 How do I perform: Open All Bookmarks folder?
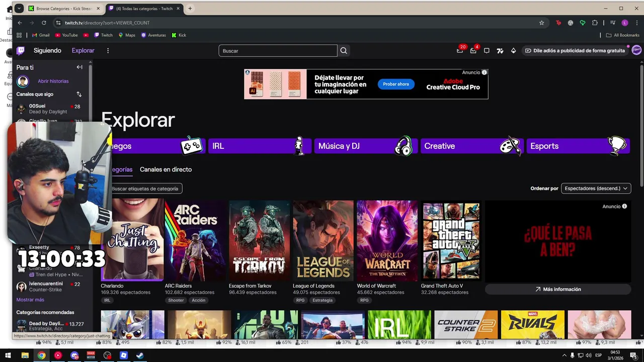pyautogui.click(x=623, y=35)
